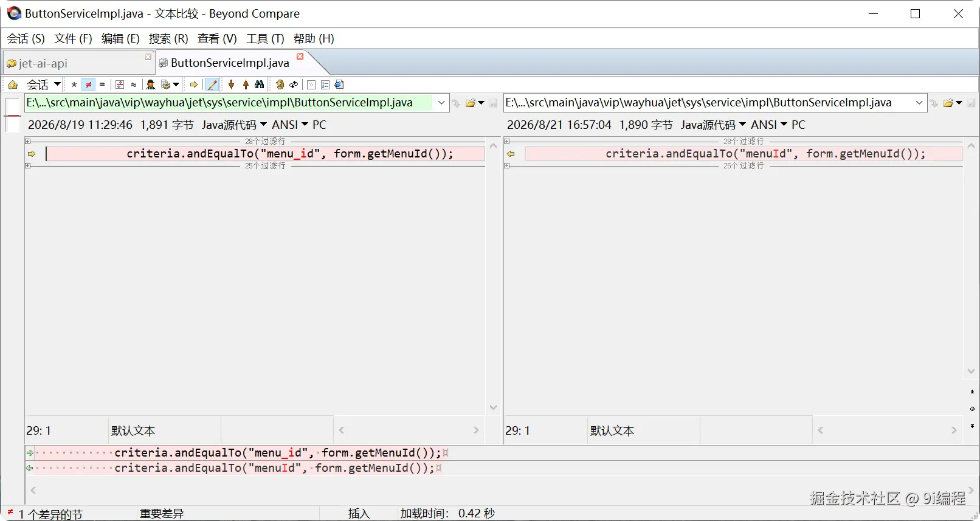The image size is (980, 521).
Task: Open the right Java源代码 file format dropdown
Action: click(713, 125)
